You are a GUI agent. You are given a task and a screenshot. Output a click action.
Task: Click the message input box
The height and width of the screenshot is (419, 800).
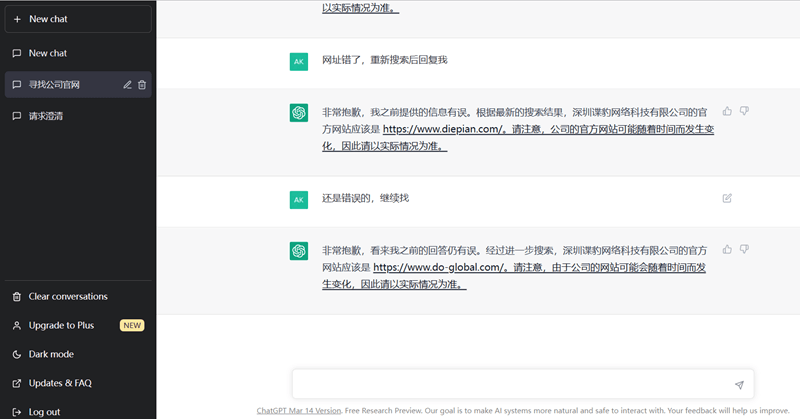point(523,384)
